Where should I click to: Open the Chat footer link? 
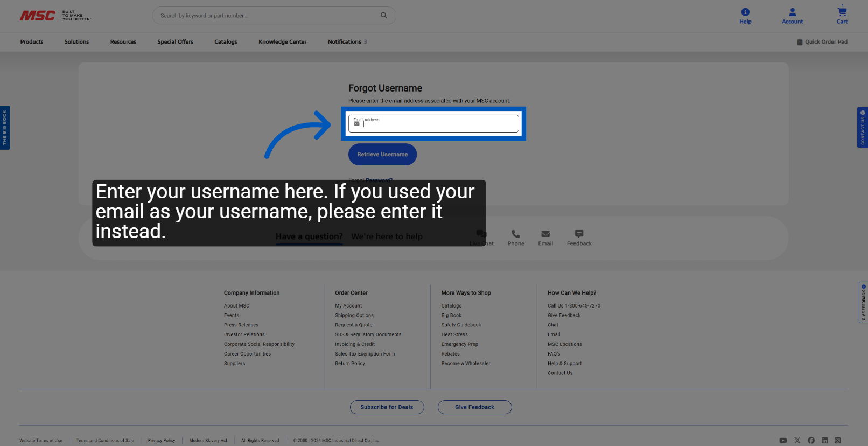click(x=553, y=325)
